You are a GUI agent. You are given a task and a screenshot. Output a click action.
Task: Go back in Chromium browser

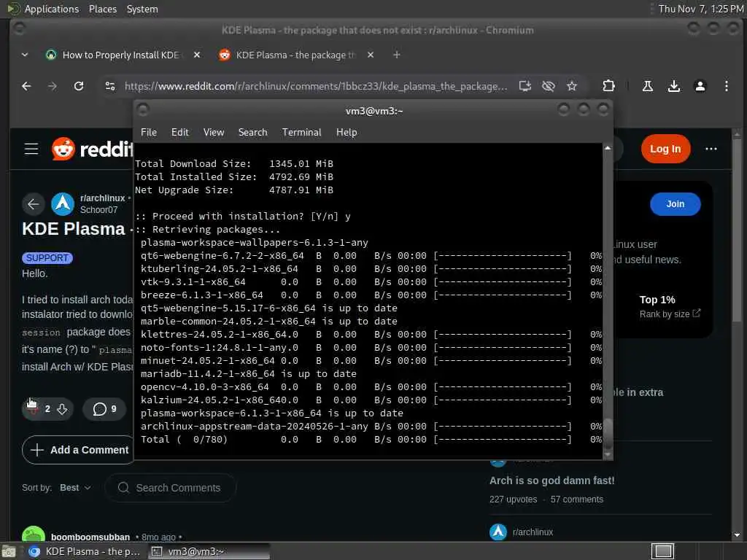(27, 86)
